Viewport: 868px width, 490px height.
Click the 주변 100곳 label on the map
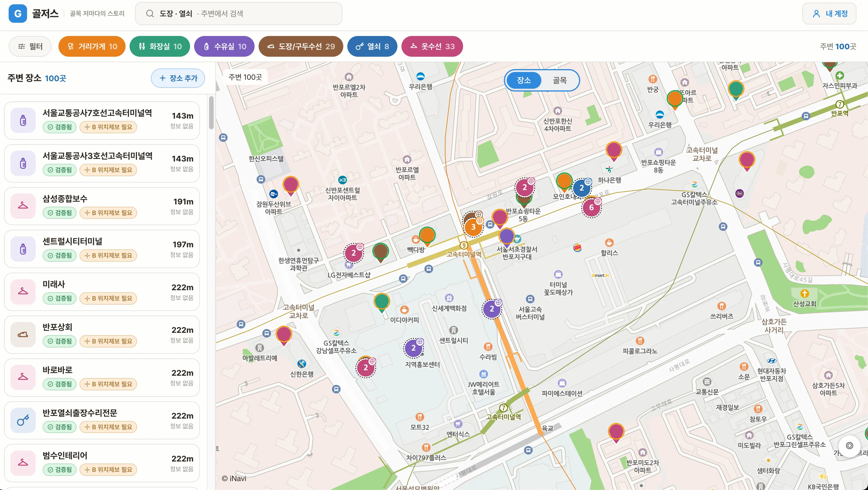(x=245, y=77)
